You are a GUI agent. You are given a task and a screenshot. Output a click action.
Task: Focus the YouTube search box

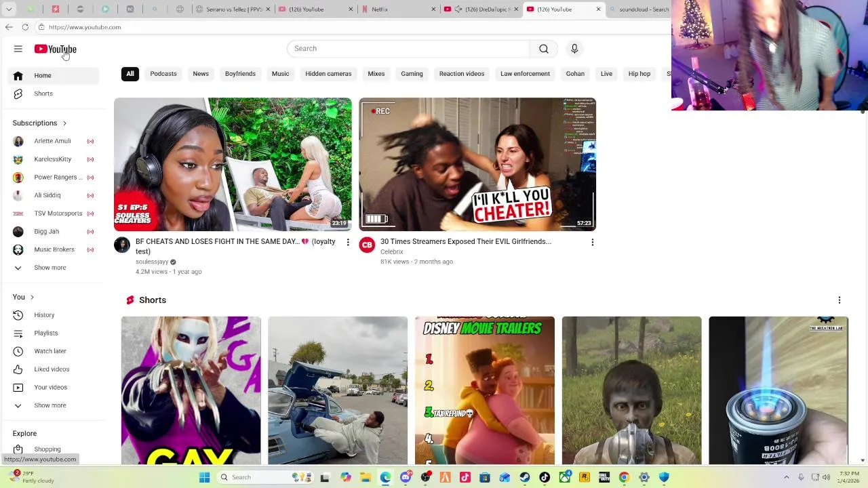(408, 49)
